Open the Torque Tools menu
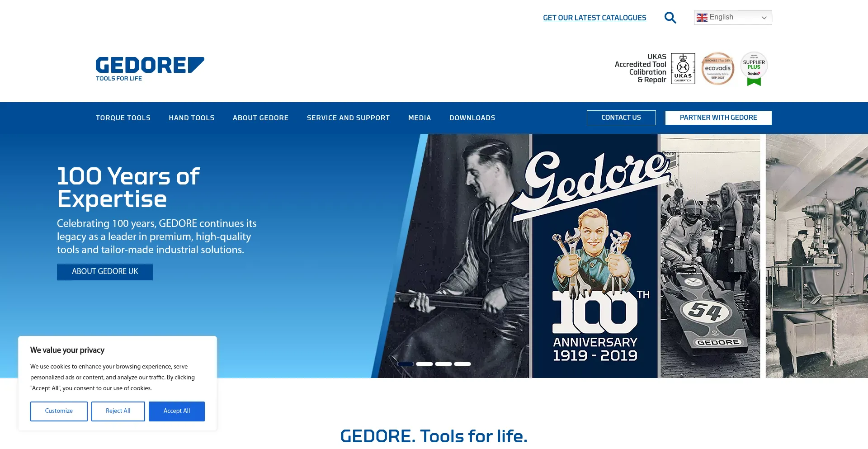The width and height of the screenshot is (868, 449). (x=123, y=118)
